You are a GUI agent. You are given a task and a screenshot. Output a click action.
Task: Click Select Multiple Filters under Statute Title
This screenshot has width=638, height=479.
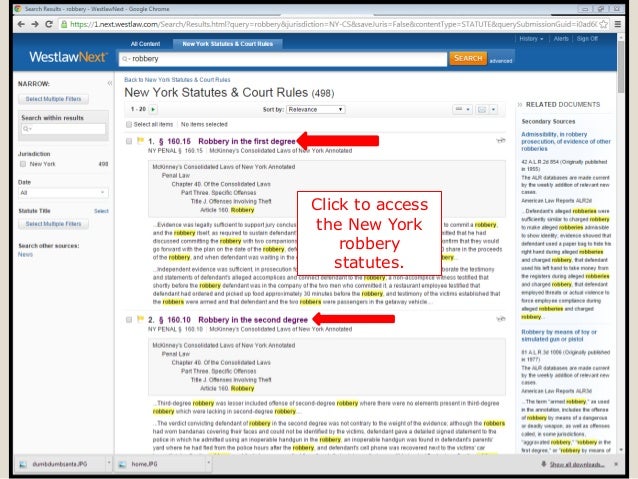tap(53, 224)
